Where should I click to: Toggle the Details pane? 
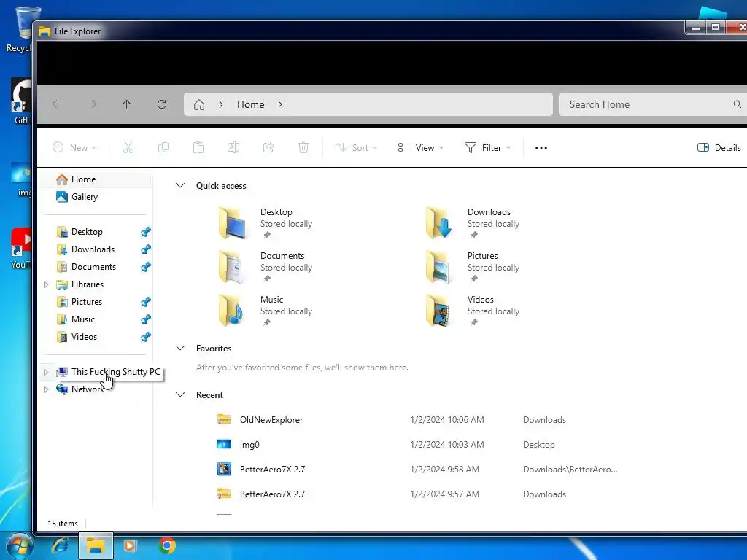click(x=719, y=147)
